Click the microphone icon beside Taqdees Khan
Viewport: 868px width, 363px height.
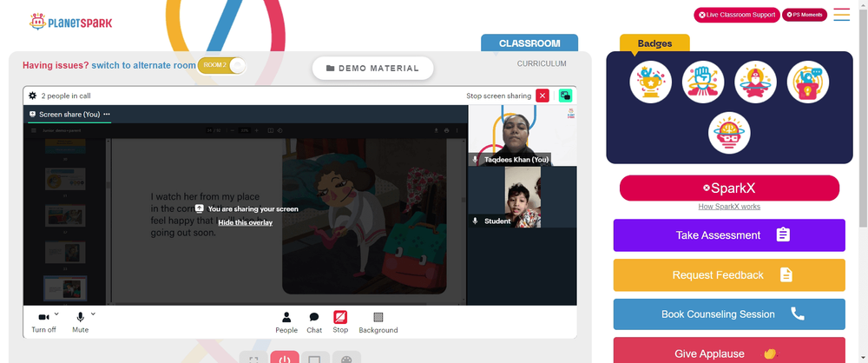coord(475,160)
